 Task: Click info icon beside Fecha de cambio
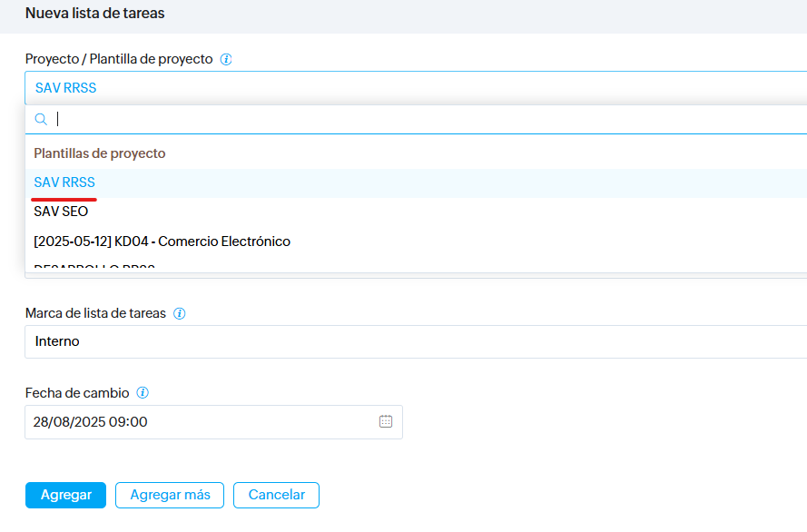click(x=143, y=393)
